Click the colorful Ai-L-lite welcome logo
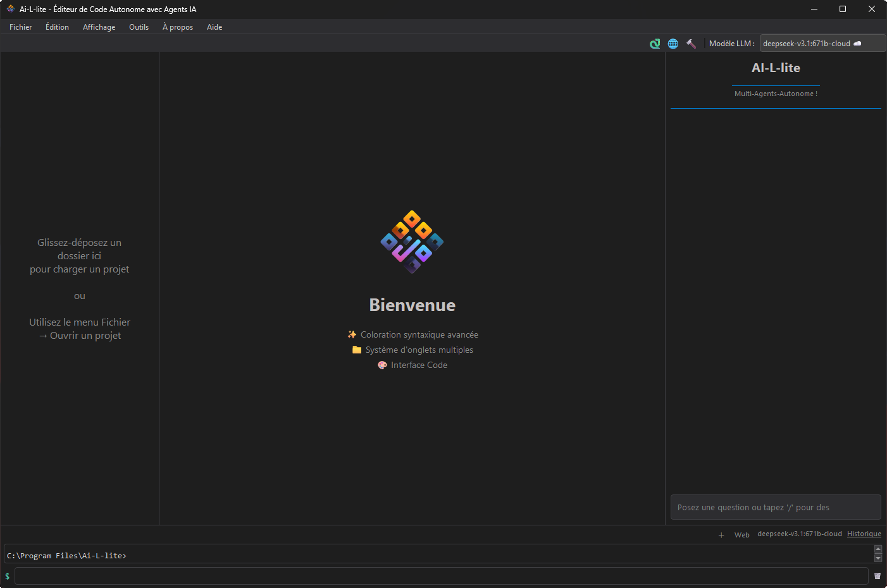This screenshot has width=887, height=588. 412,242
